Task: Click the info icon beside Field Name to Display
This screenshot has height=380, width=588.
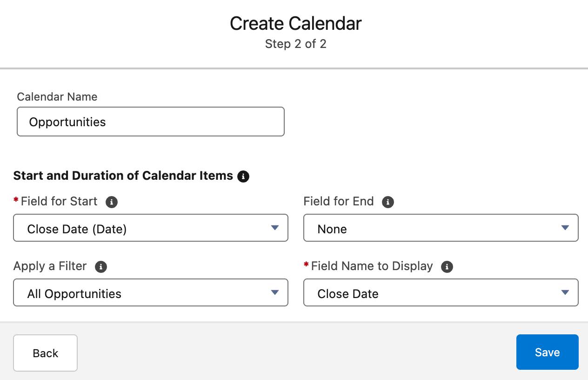Action: (x=447, y=266)
